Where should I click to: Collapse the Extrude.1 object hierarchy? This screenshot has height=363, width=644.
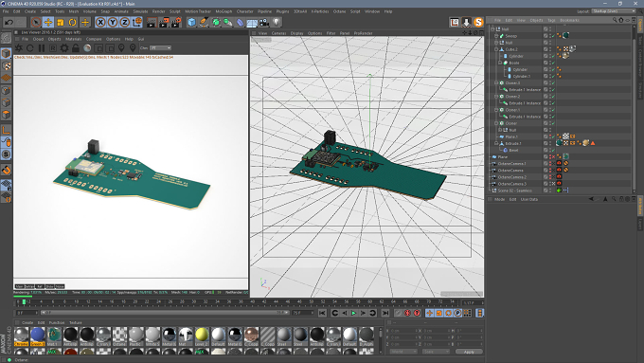[496, 143]
